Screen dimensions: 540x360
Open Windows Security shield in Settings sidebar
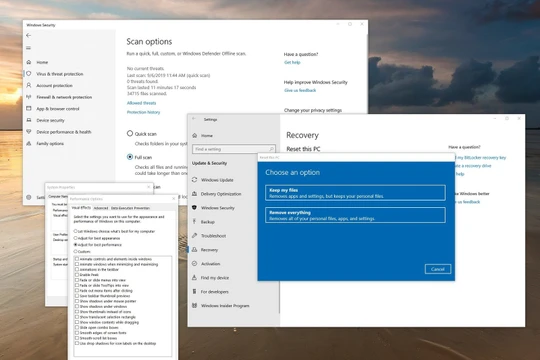click(x=195, y=208)
